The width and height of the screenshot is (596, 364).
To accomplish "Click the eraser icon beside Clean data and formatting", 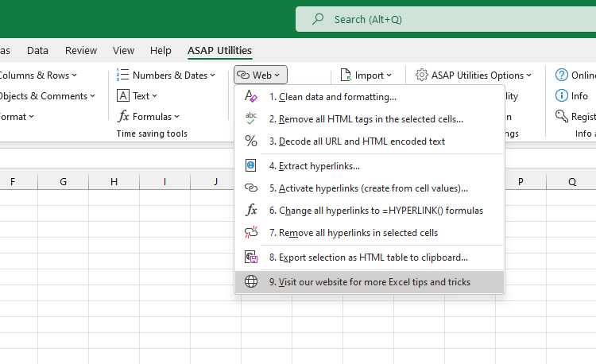I will [251, 96].
